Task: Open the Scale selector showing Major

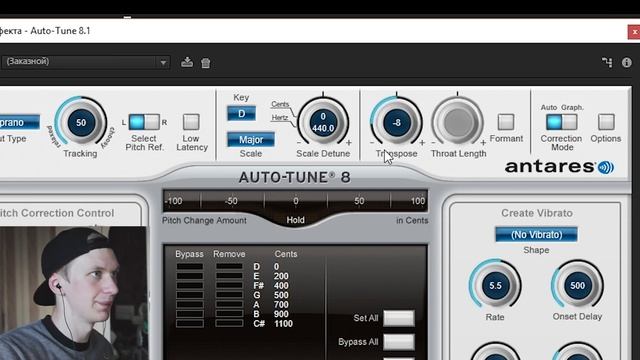Action: pyautogui.click(x=251, y=140)
